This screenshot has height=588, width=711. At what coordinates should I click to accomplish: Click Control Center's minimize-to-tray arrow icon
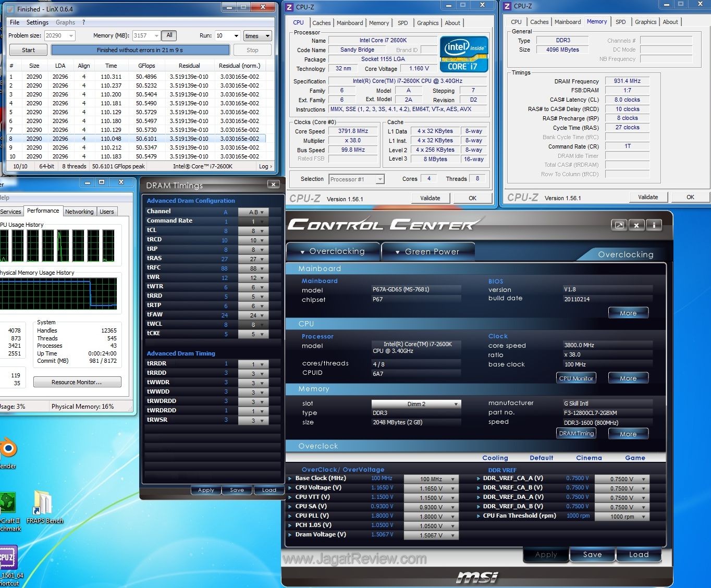(x=619, y=225)
